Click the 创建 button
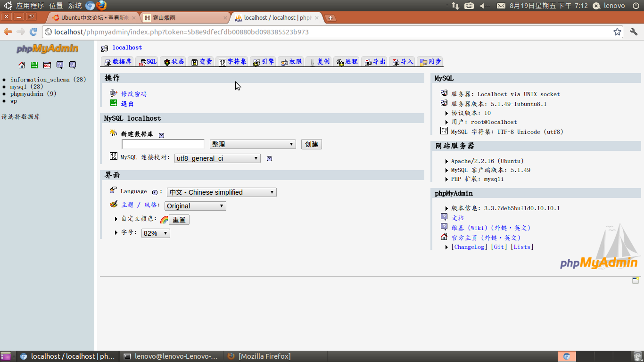644x362 pixels. [311, 144]
